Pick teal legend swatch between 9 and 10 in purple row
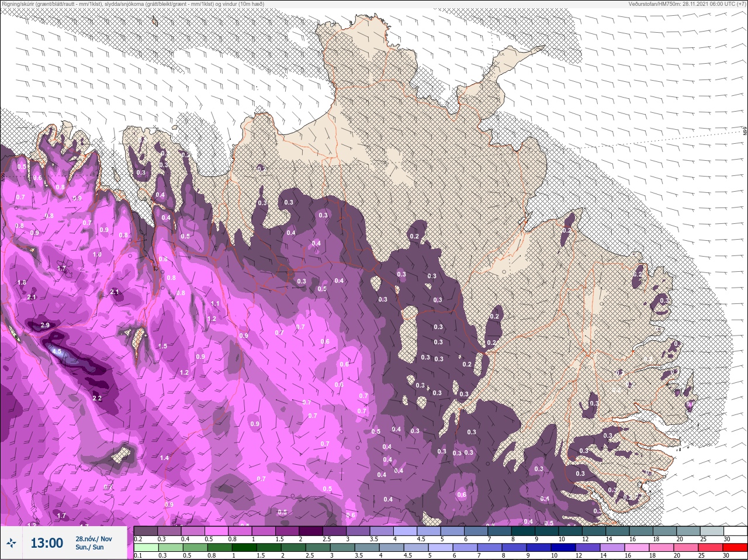748x560 pixels. pos(548,531)
